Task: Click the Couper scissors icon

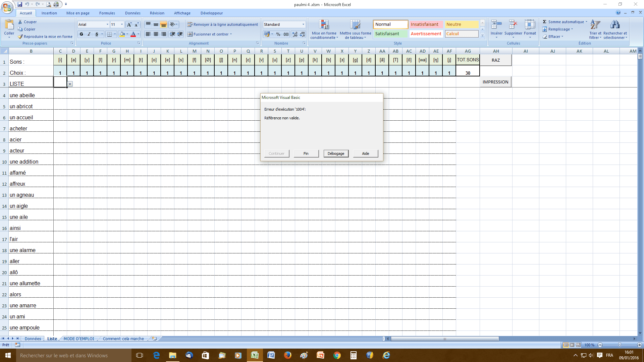Action: tap(20, 22)
